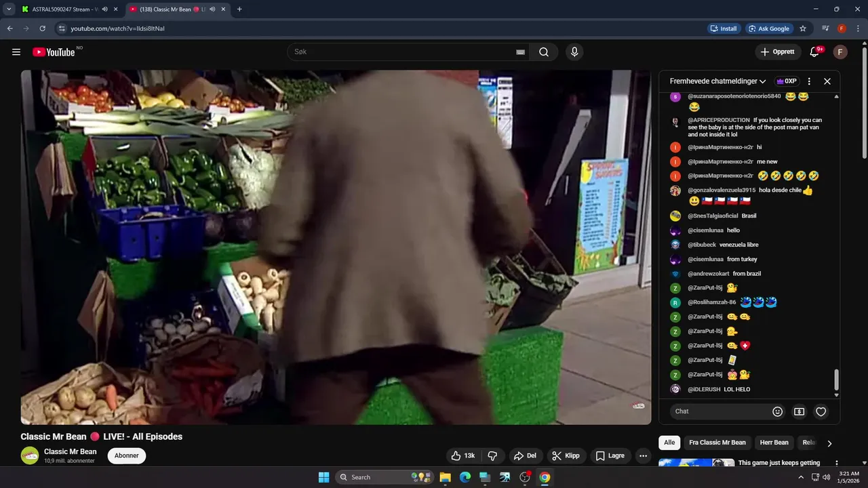Viewport: 868px width, 488px height.
Task: Save video with Lagre button
Action: [x=610, y=455]
